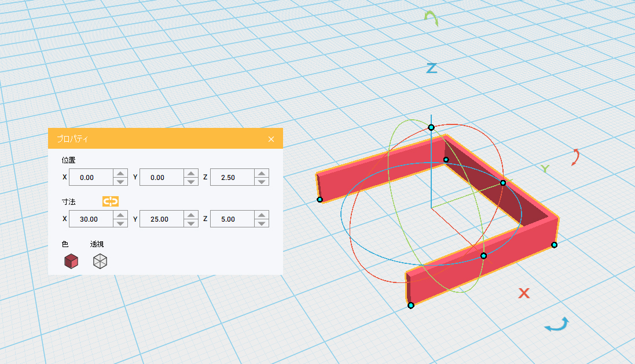Click the dimension X field showing 30.00

click(x=90, y=219)
